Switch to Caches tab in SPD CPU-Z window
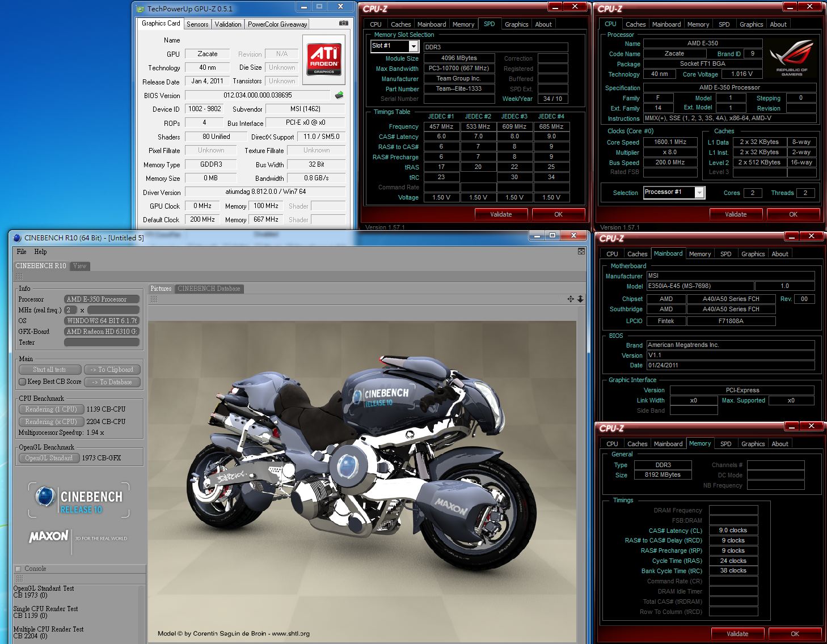827x644 pixels. 400,24
